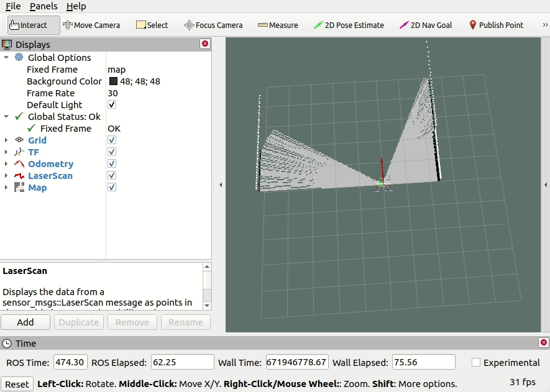Click the Grid display icon

(x=19, y=140)
